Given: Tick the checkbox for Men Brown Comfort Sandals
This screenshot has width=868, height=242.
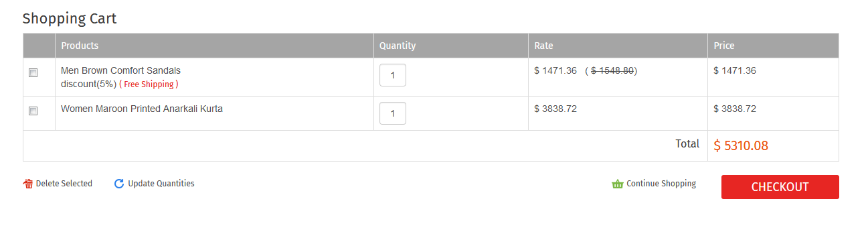Looking at the screenshot, I should coord(33,73).
